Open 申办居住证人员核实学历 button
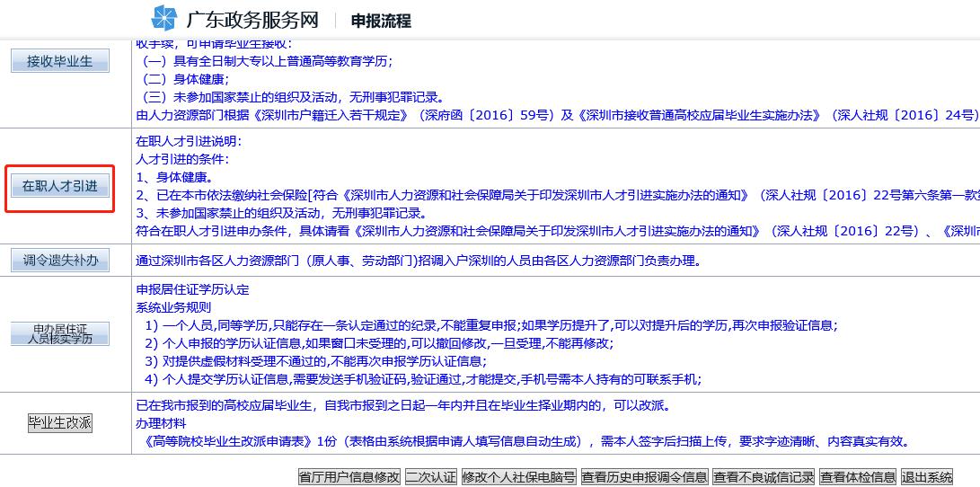The image size is (980, 487). point(60,333)
